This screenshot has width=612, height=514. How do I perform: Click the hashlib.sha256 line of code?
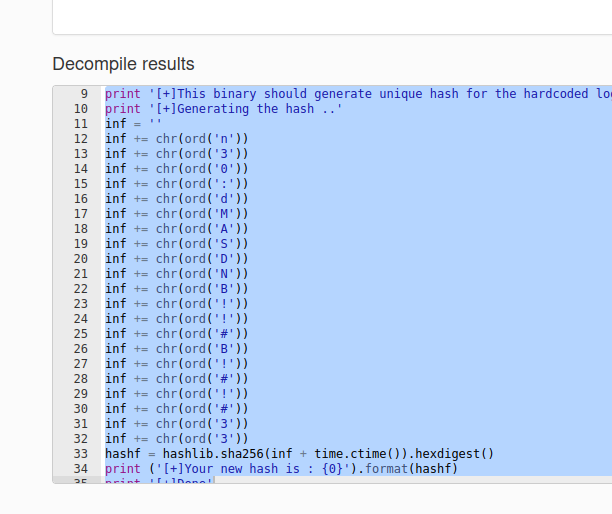[299, 453]
